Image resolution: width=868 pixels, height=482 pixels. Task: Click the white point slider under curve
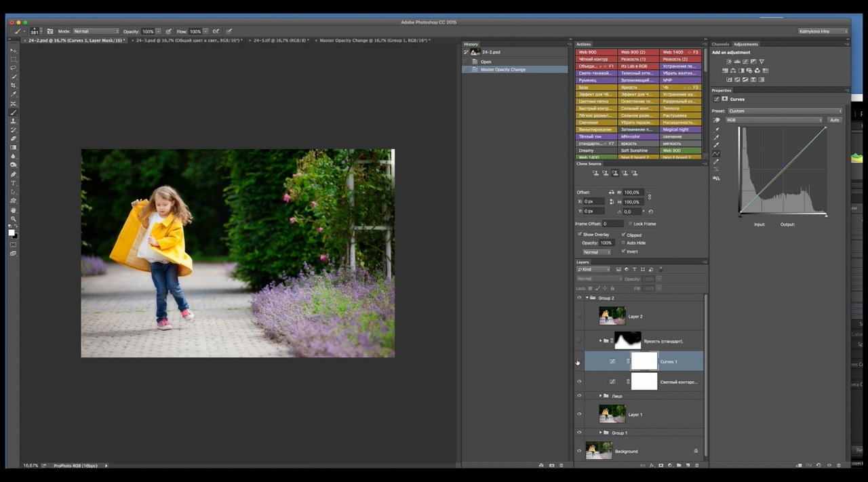tap(826, 216)
